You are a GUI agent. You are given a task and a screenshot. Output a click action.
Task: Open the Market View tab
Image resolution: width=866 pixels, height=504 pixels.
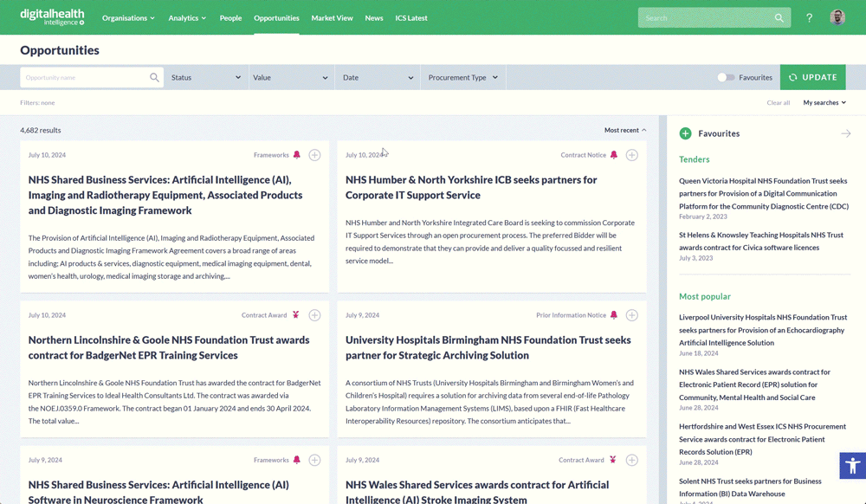(x=332, y=17)
